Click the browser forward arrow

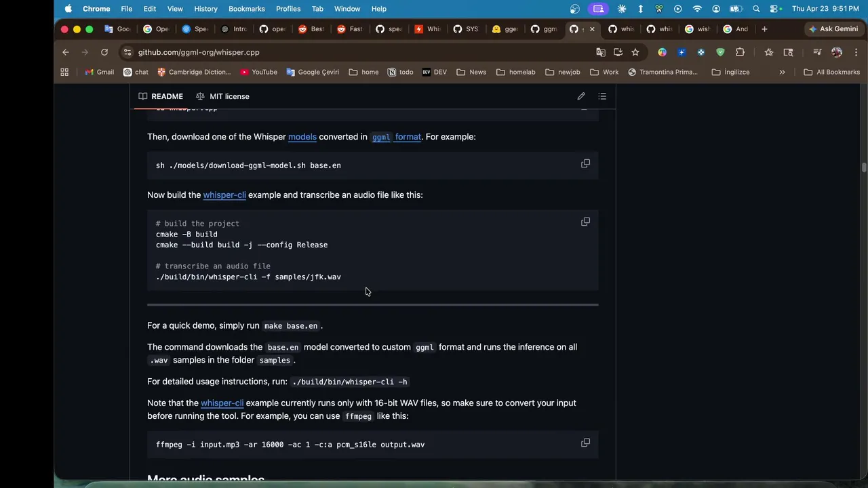point(85,52)
